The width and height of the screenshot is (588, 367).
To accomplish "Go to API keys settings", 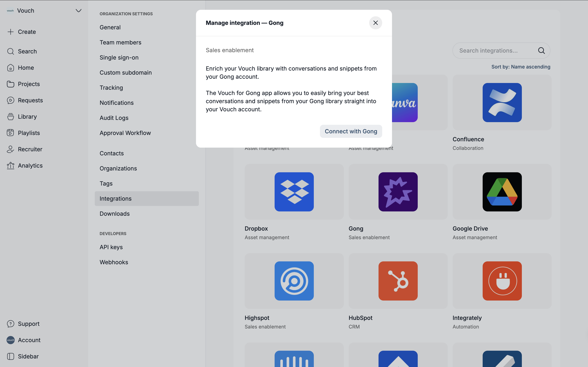I will click(x=111, y=247).
